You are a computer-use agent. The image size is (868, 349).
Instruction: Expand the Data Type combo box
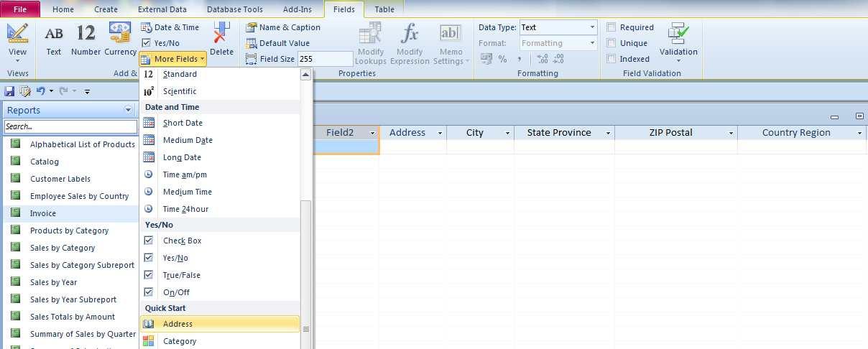click(x=592, y=27)
